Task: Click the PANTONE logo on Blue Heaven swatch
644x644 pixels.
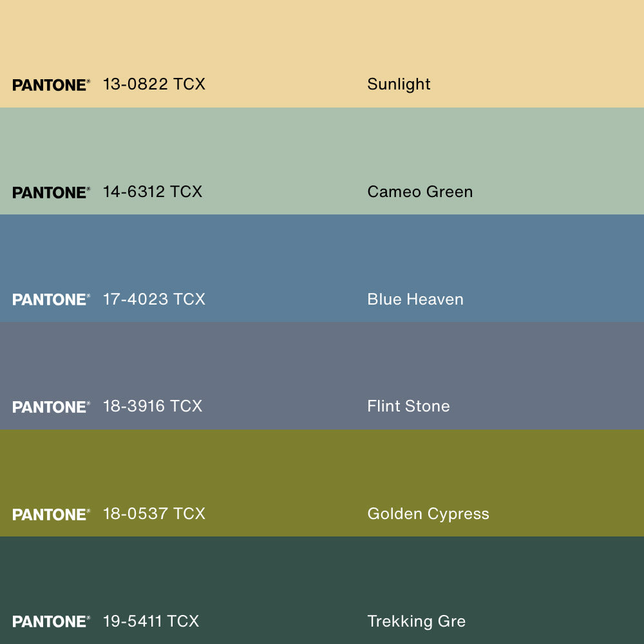Action: [x=51, y=300]
